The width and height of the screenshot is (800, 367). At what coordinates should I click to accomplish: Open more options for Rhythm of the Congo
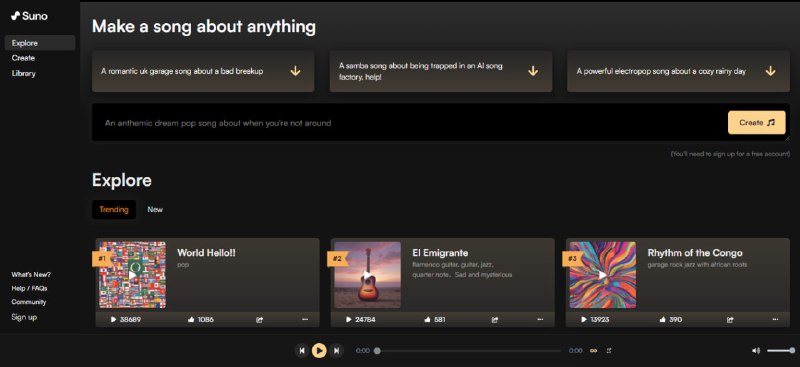776,320
